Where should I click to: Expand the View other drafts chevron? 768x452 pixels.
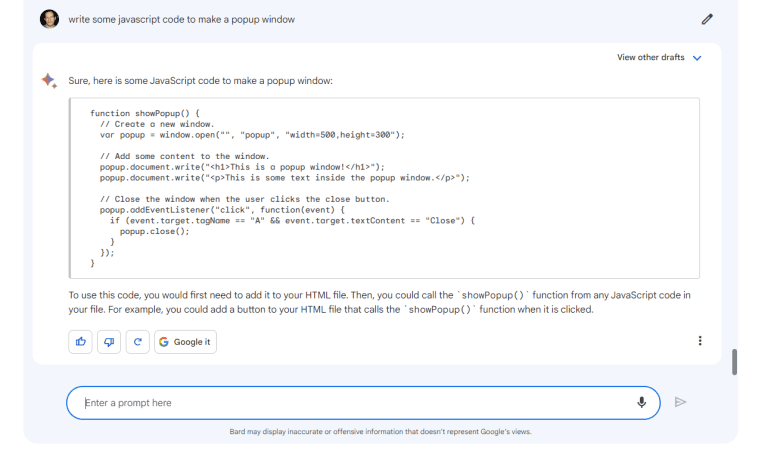(x=697, y=58)
